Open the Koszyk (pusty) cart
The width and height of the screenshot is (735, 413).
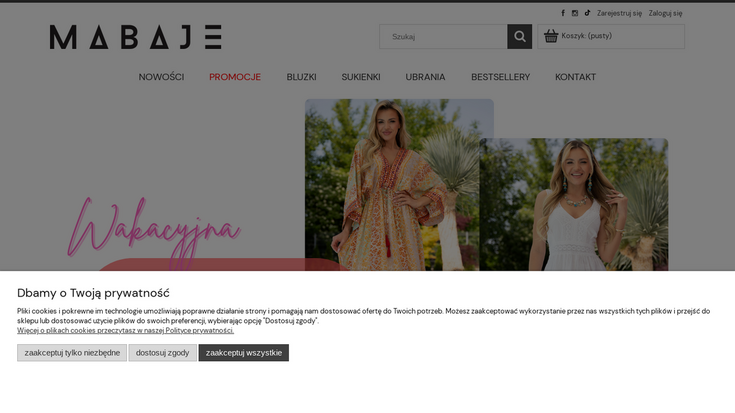(x=587, y=36)
